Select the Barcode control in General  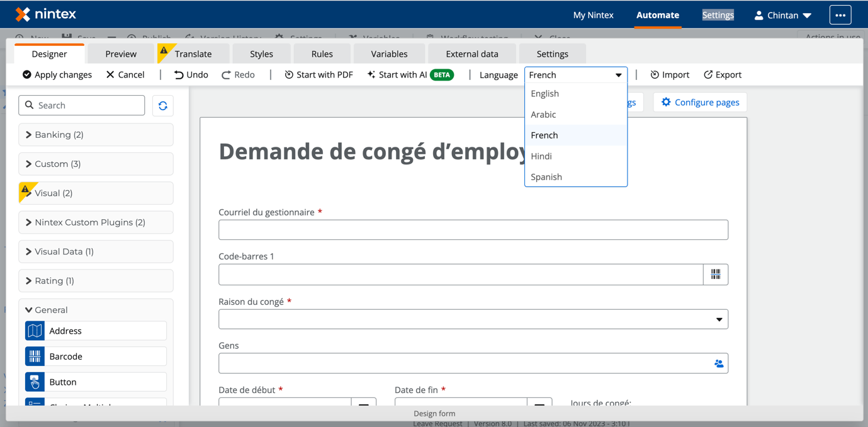click(96, 356)
